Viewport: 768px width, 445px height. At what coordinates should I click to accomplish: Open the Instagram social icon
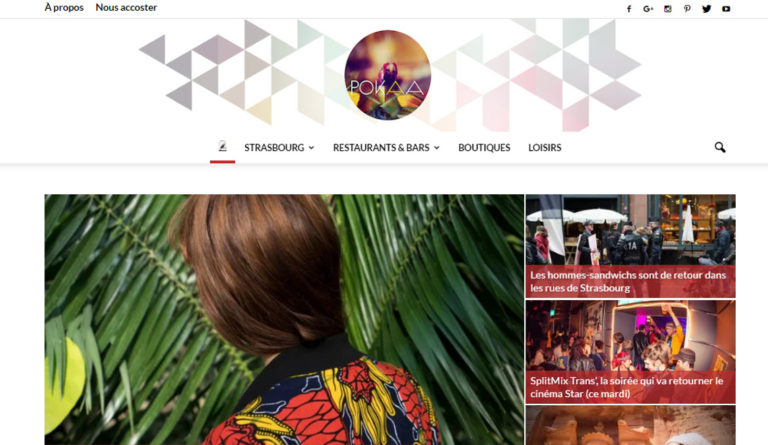[x=668, y=9]
